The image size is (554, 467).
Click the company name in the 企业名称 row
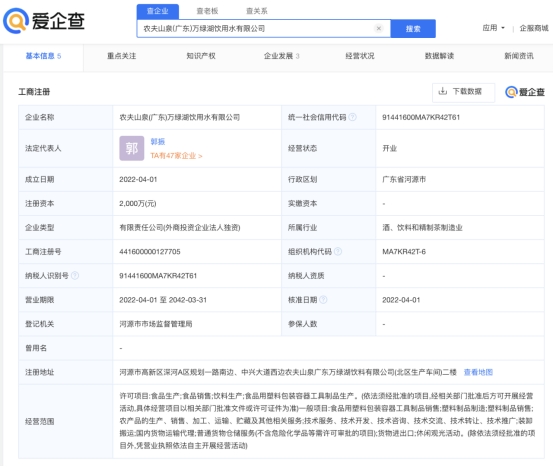tap(179, 117)
